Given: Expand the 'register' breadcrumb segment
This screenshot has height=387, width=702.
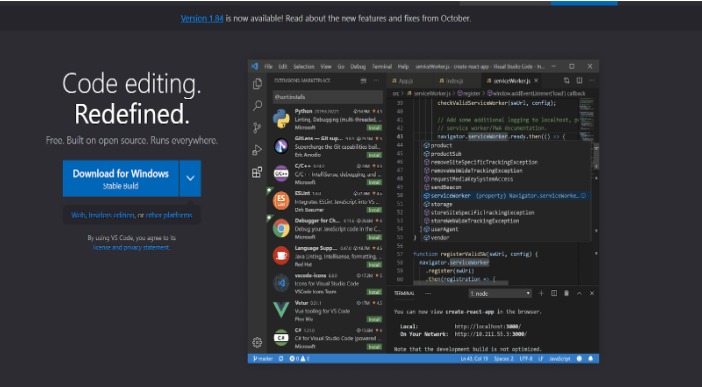Looking at the screenshot, I should coord(470,93).
